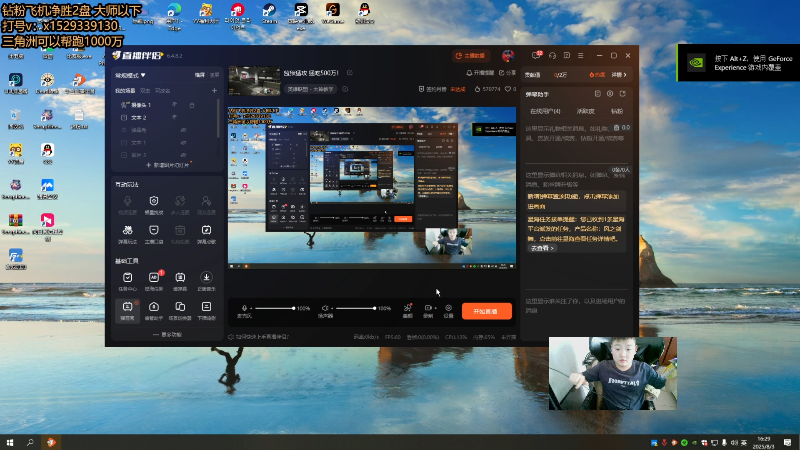Adjust the speaker volume slider
800x450 pixels.
click(355, 308)
